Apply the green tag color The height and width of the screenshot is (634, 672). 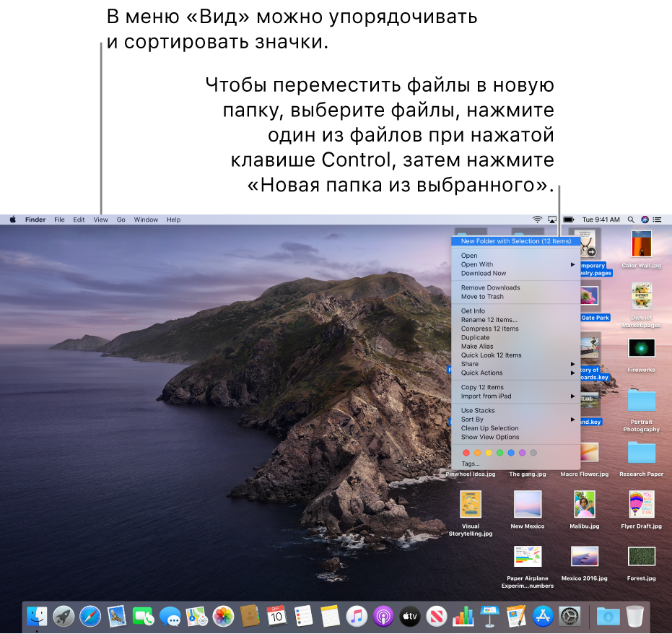(x=499, y=453)
